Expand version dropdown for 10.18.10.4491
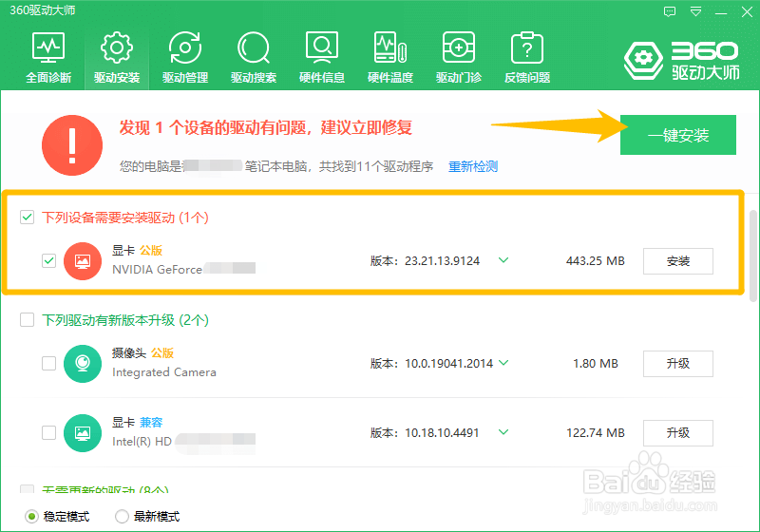This screenshot has height=532, width=760. [503, 431]
